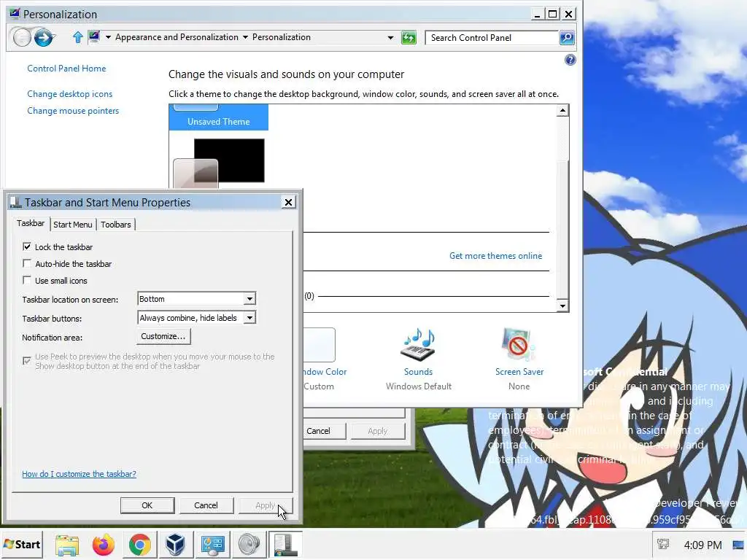Toggle Lock the taskbar checkbox
This screenshot has width=747, height=560.
[27, 246]
